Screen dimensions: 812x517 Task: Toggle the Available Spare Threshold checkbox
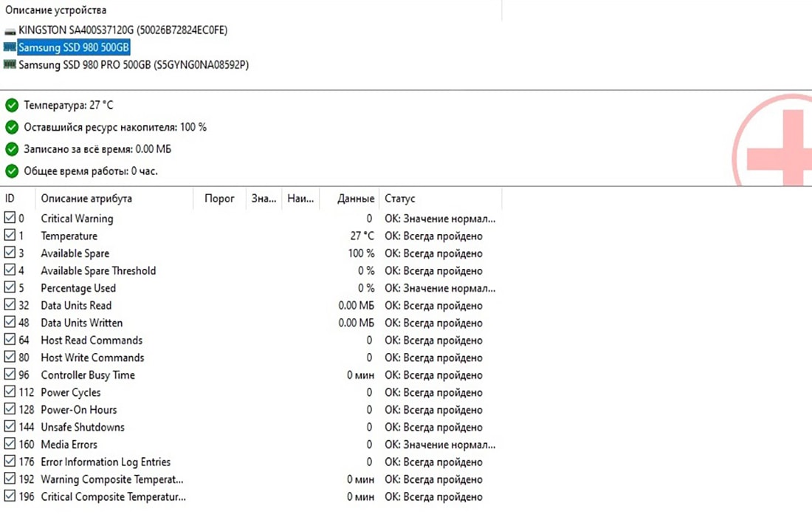coord(10,270)
